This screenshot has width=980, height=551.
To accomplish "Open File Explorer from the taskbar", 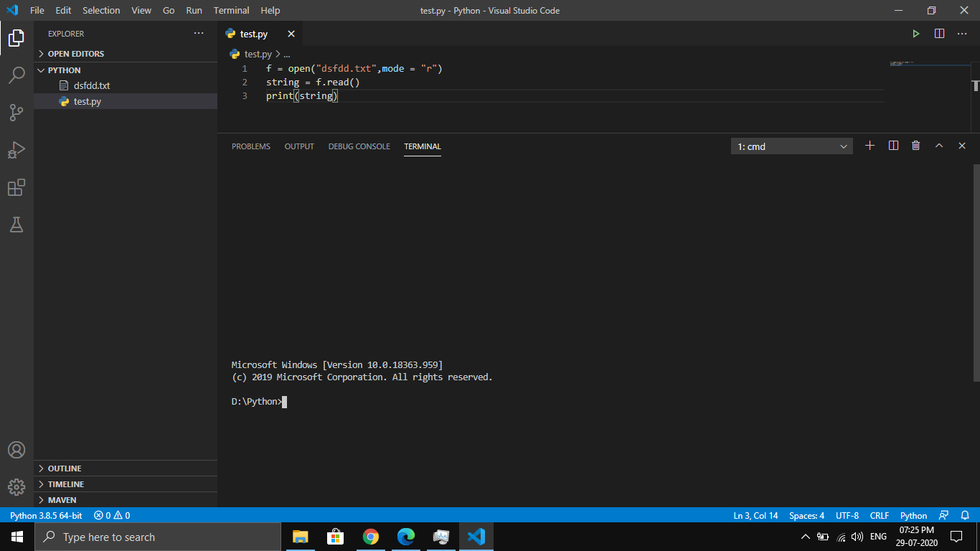I will coord(300,537).
